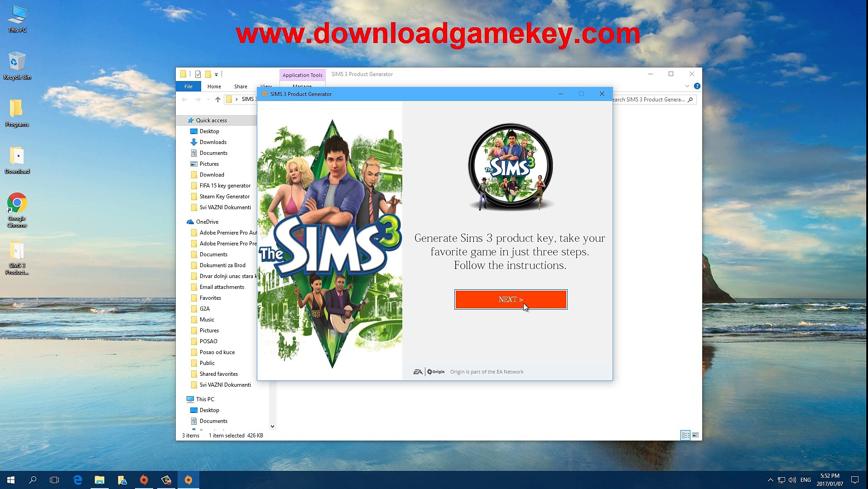Show hidden system tray icons
This screenshot has width=868, height=489.
(770, 480)
